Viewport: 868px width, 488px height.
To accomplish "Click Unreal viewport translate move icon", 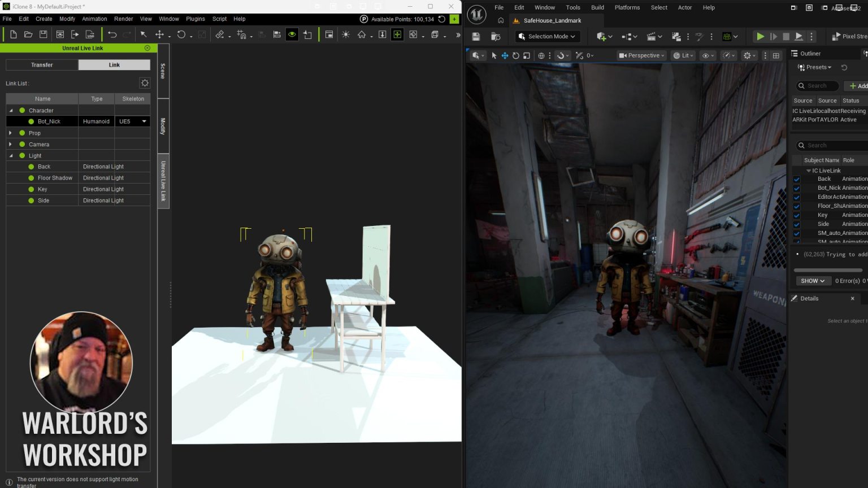I will (x=505, y=55).
